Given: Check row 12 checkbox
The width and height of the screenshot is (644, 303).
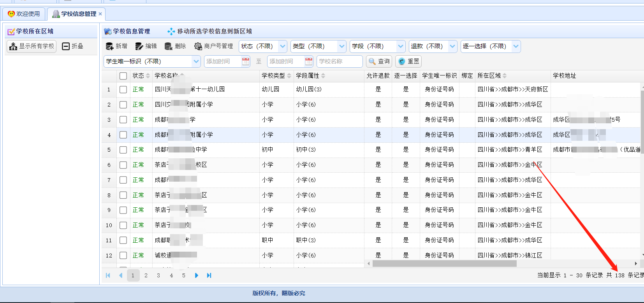Looking at the screenshot, I should (123, 256).
